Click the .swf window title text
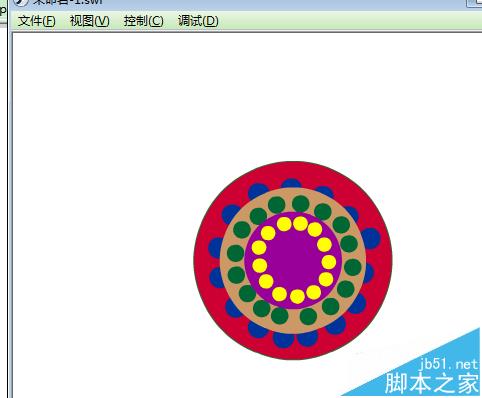The image size is (482, 398). (68, 2)
